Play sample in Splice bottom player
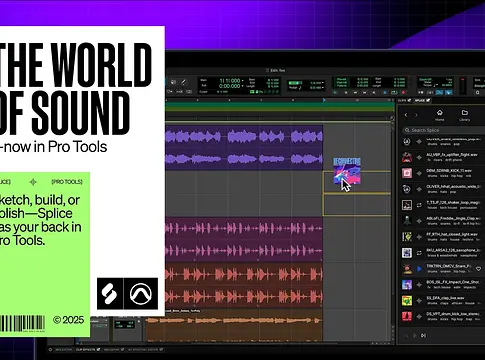The image size is (485, 360). pos(415,335)
